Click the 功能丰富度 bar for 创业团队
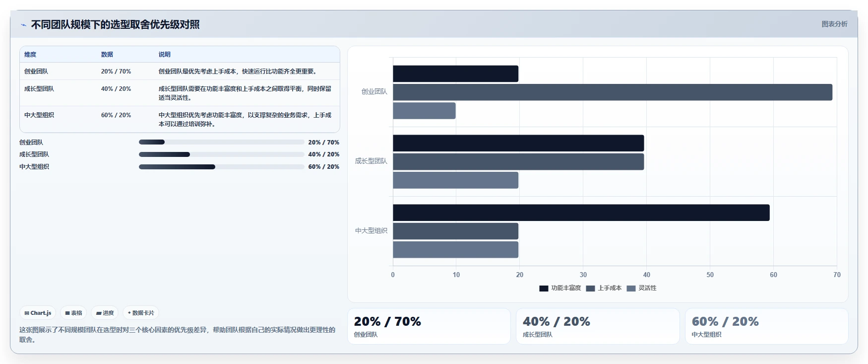The height and width of the screenshot is (364, 868). click(455, 73)
